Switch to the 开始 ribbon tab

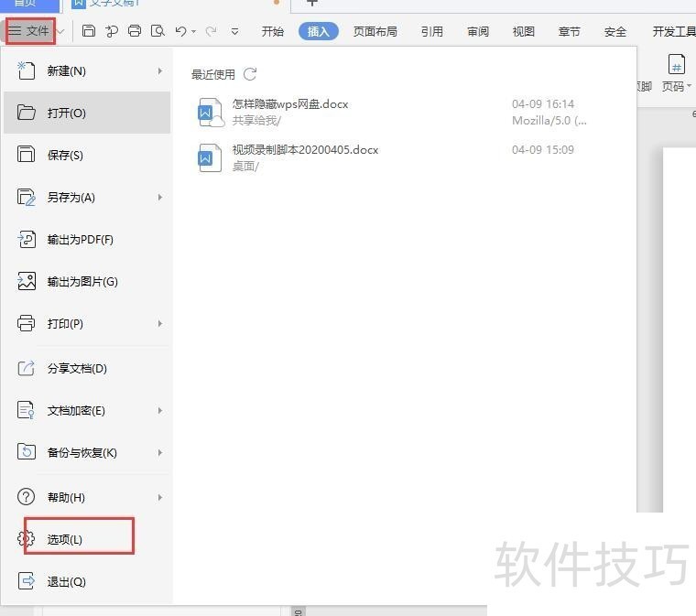coord(273,31)
